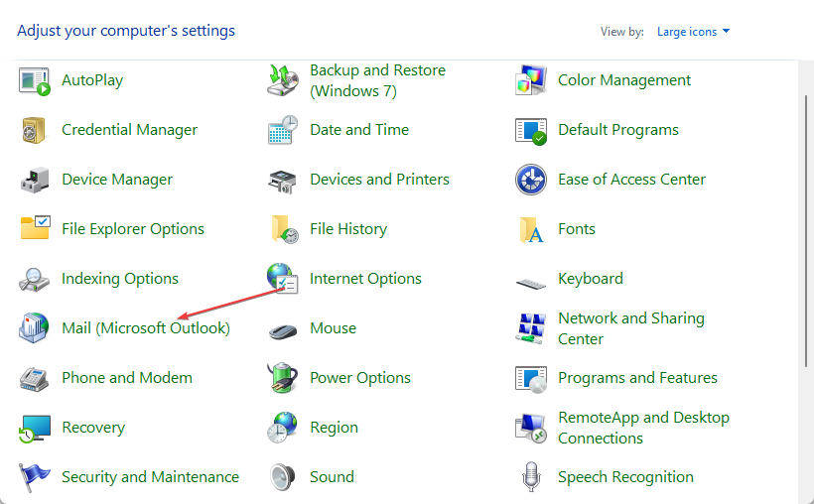Open the Security and Maintenance flag icon

click(x=35, y=477)
